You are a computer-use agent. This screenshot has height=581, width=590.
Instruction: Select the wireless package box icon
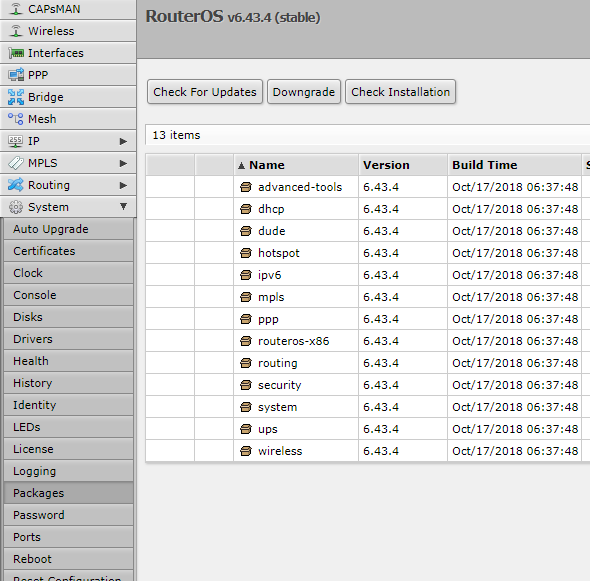[246, 451]
